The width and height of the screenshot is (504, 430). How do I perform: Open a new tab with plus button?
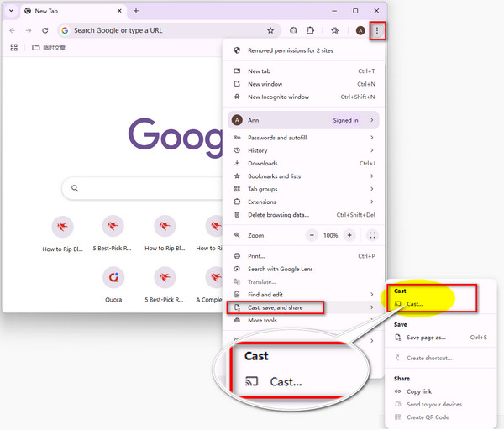136,11
